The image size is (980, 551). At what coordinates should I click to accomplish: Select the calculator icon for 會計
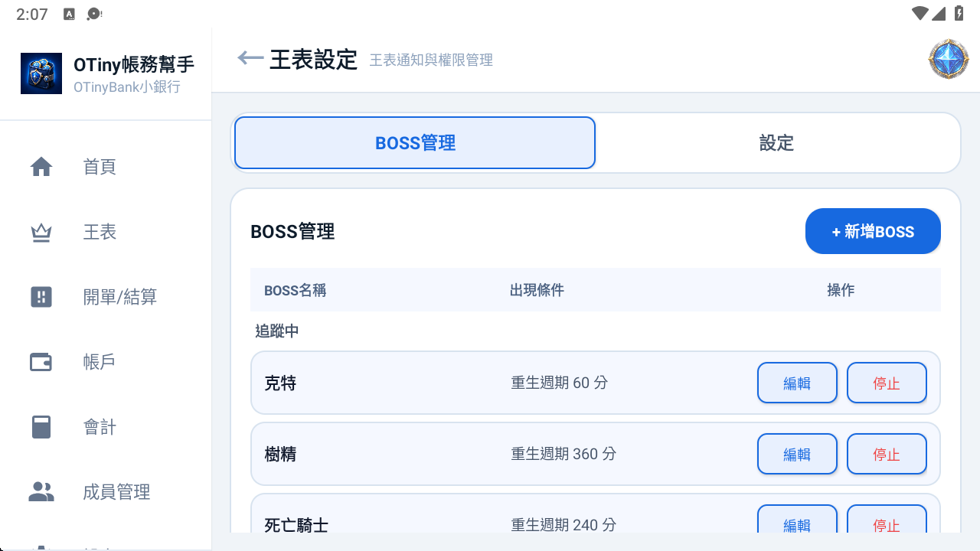[41, 427]
